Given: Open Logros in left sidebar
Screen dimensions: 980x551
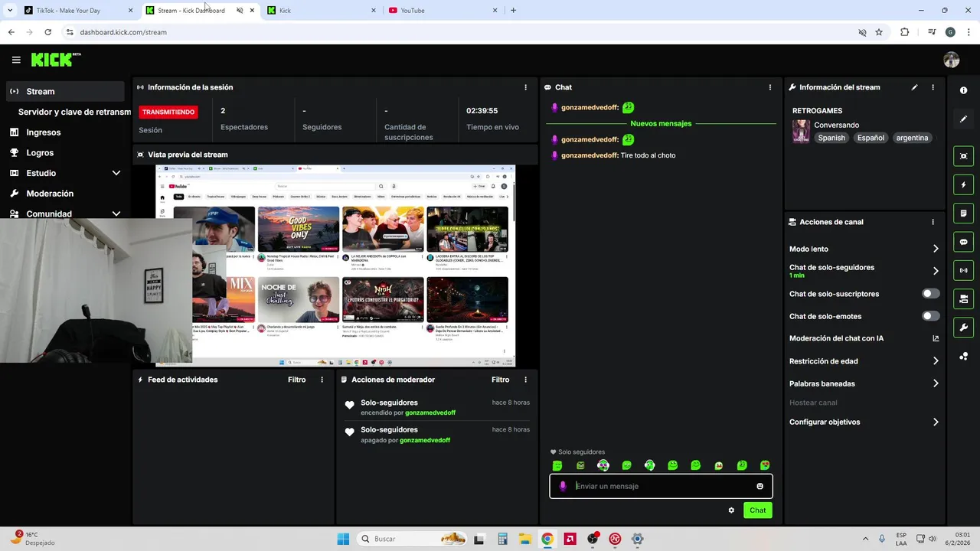Looking at the screenshot, I should click(40, 153).
